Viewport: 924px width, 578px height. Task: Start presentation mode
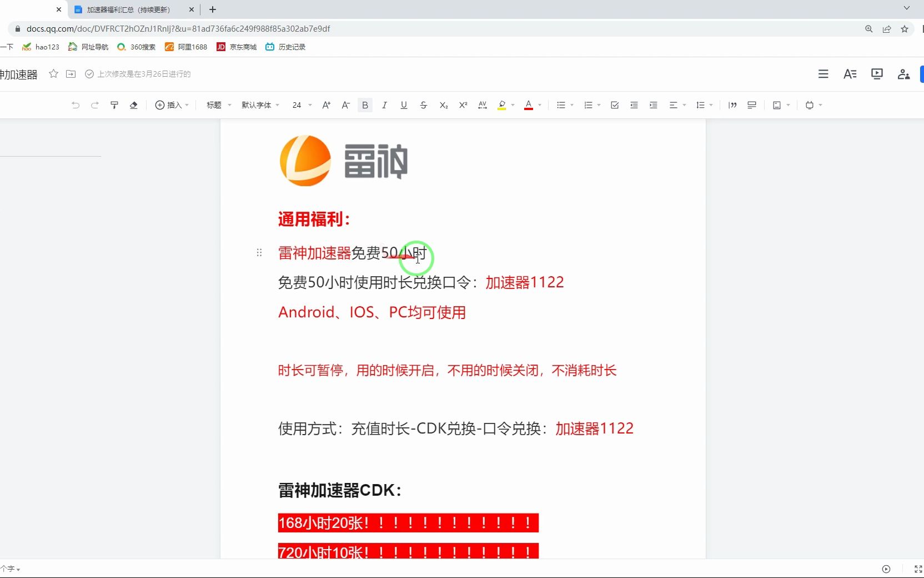[877, 74]
